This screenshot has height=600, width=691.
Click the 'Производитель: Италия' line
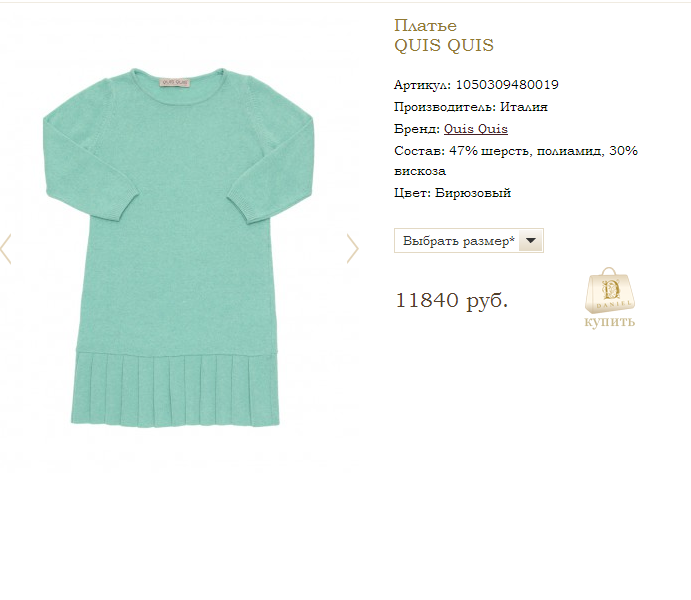[471, 107]
